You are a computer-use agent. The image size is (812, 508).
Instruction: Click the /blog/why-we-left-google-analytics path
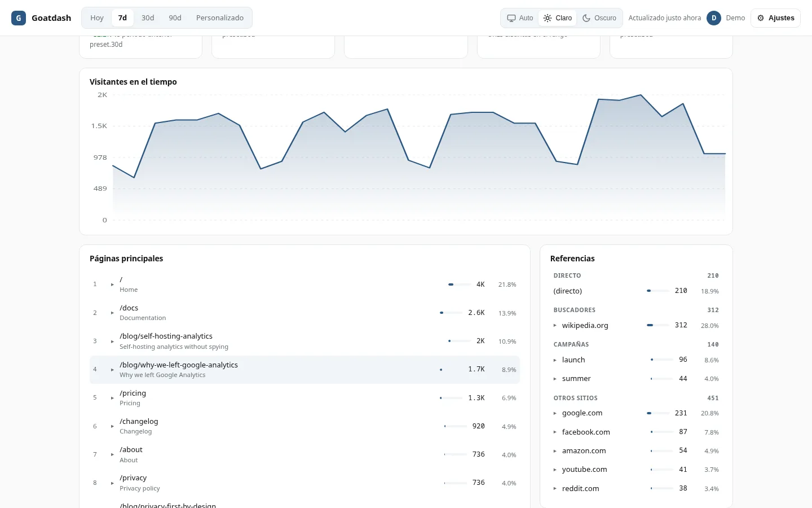(x=179, y=365)
